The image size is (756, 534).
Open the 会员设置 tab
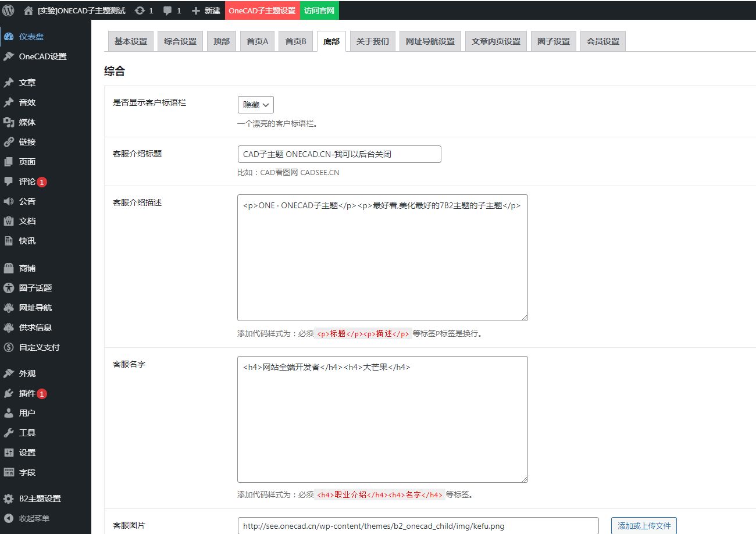pos(602,41)
